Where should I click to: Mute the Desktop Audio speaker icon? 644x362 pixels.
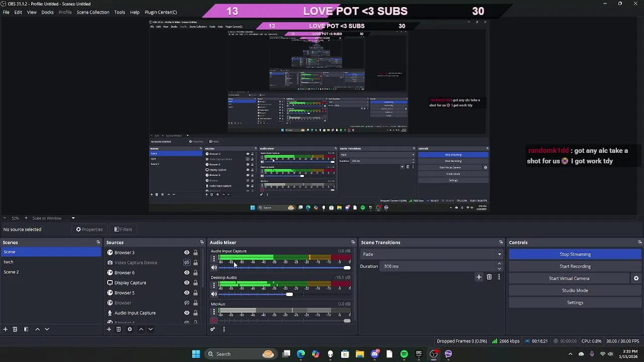[214, 294]
